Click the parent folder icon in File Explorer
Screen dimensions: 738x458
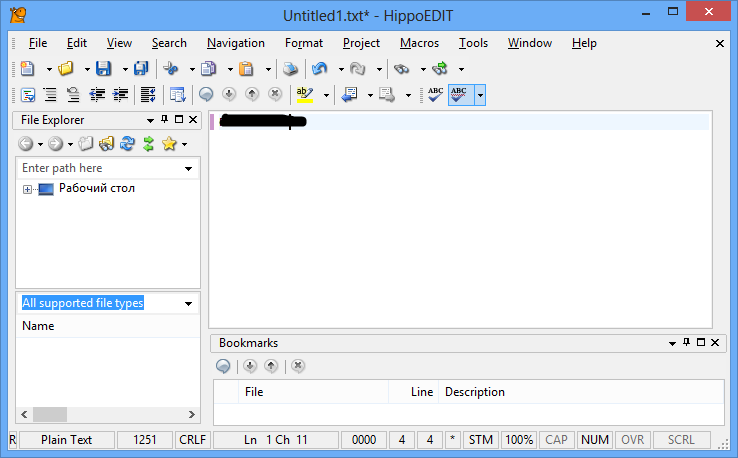click(86, 143)
